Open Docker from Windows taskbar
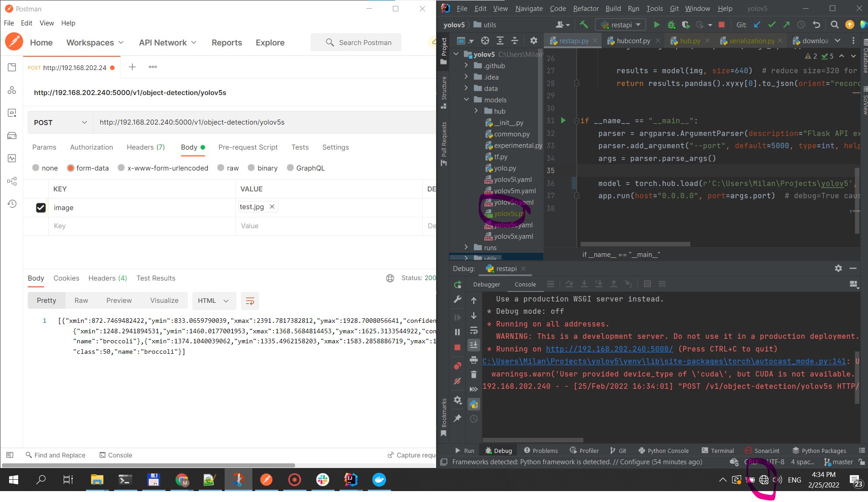Image resolution: width=868 pixels, height=502 pixels. click(379, 480)
